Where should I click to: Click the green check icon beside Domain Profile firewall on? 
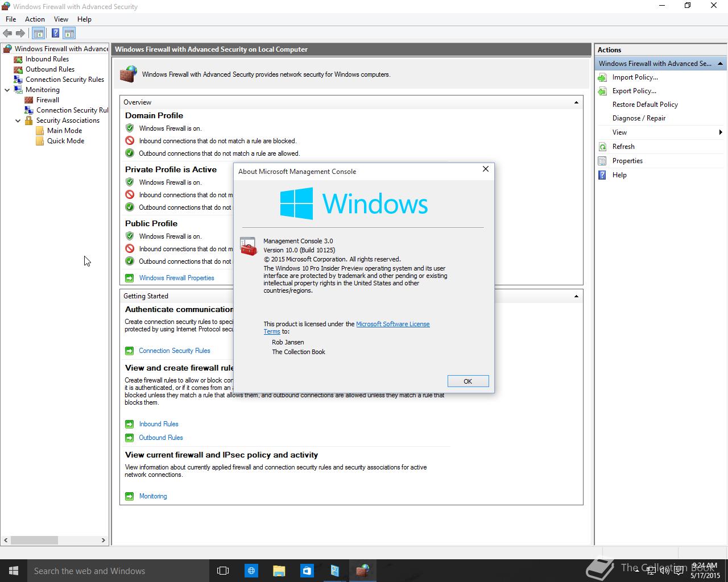click(x=130, y=128)
